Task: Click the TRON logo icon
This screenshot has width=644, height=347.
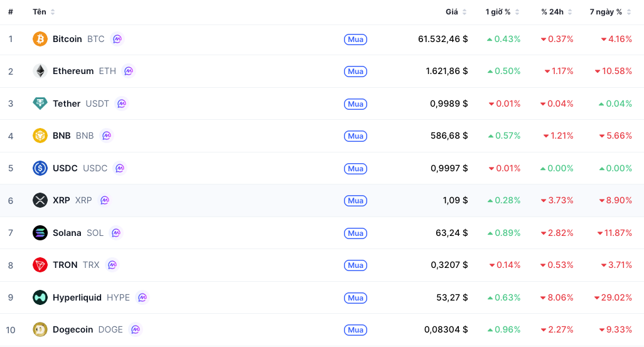Action: (x=40, y=265)
